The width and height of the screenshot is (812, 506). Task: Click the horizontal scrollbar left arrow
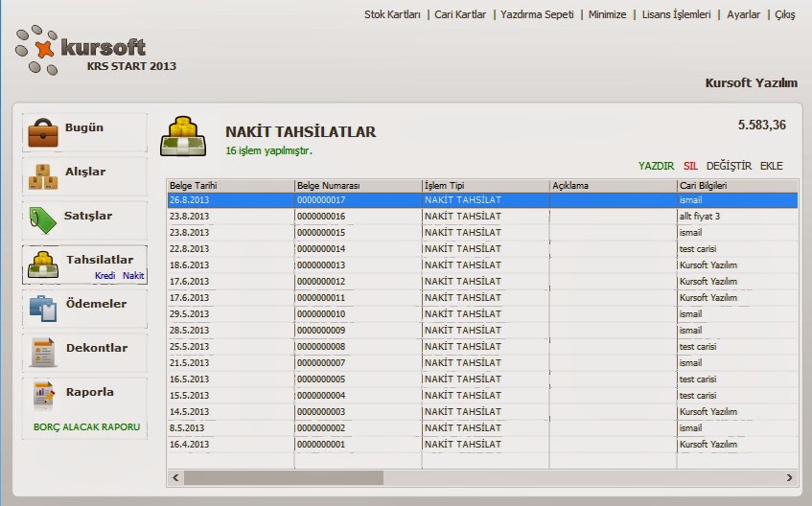(175, 477)
